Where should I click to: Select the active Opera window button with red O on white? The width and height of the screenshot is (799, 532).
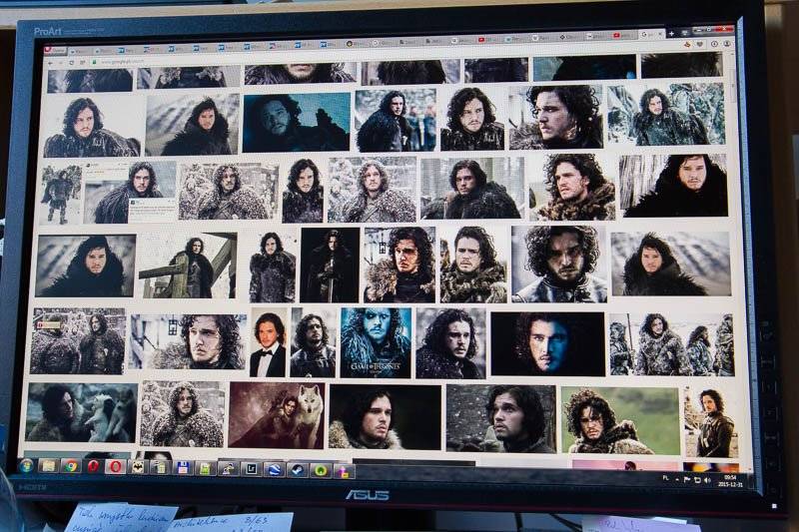coord(115,467)
